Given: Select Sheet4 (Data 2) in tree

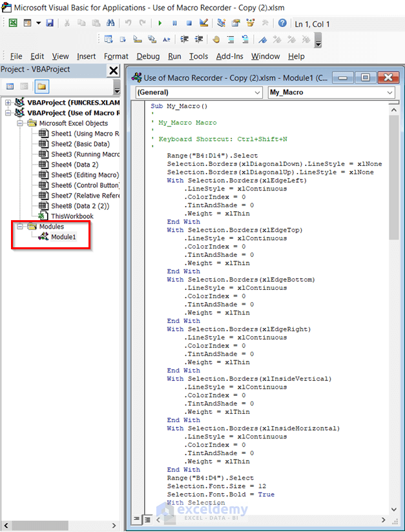Looking at the screenshot, I should pos(75,165).
